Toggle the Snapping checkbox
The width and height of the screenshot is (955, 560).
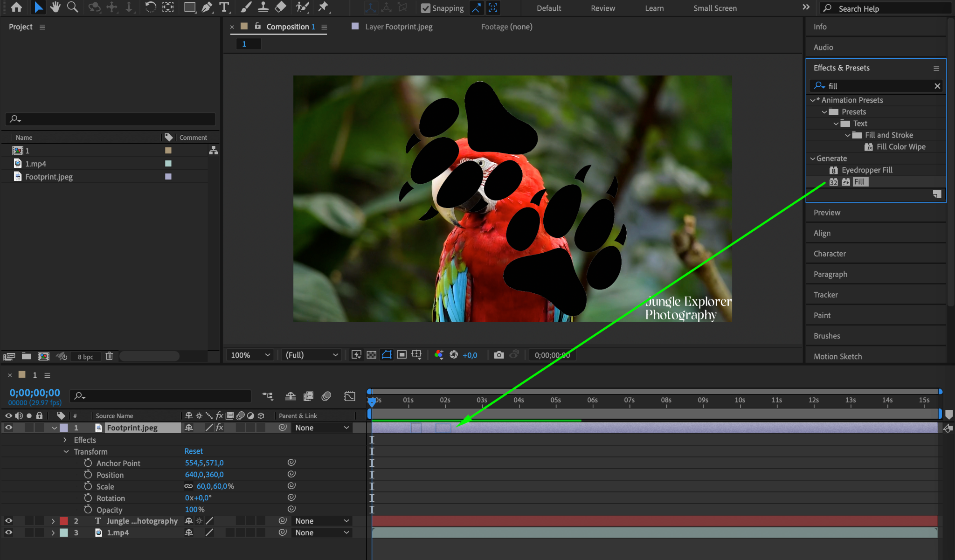(425, 8)
